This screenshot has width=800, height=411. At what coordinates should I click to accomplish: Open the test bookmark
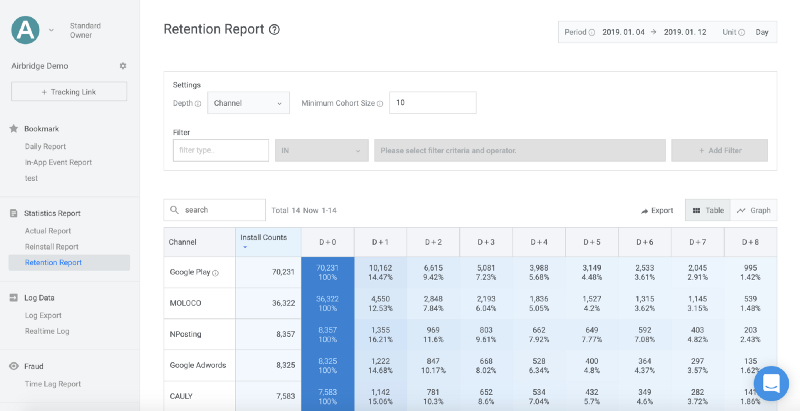[x=31, y=178]
